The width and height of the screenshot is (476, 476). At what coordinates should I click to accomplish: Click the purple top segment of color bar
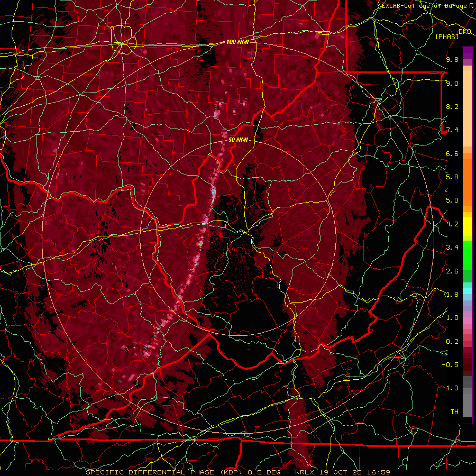pos(467,53)
